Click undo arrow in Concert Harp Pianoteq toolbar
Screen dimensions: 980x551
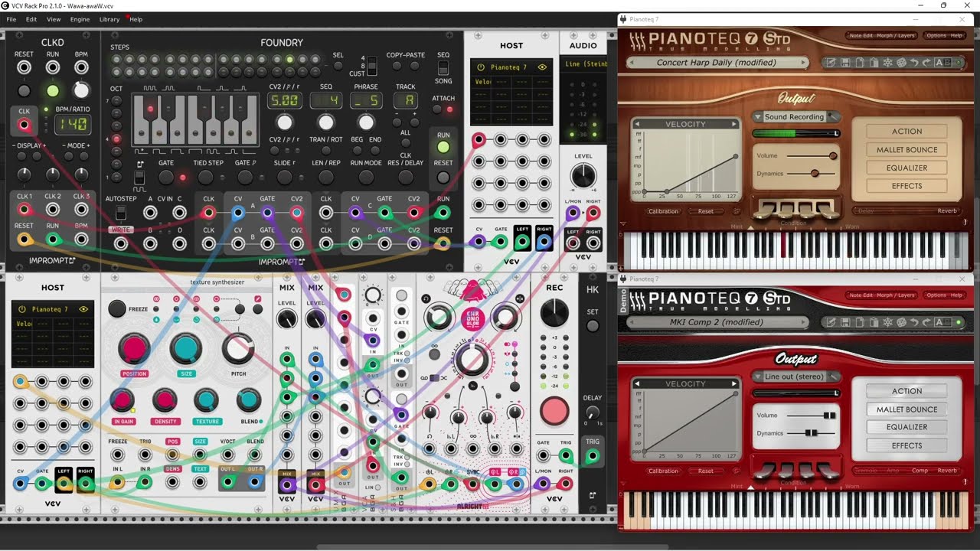pyautogui.click(x=914, y=63)
